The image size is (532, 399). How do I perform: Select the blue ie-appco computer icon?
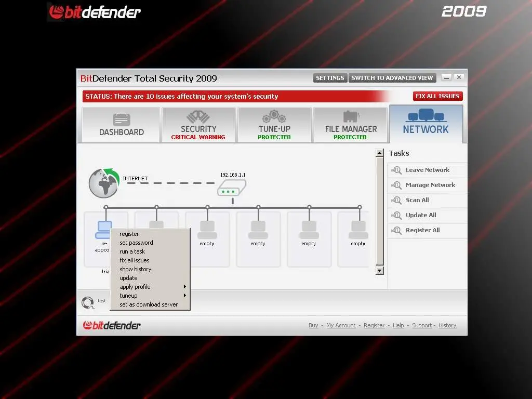click(x=103, y=230)
